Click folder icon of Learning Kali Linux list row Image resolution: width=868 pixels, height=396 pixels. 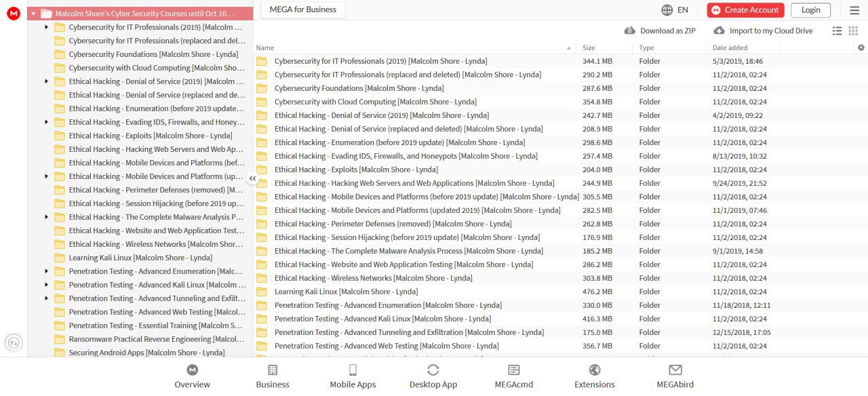[x=262, y=292]
